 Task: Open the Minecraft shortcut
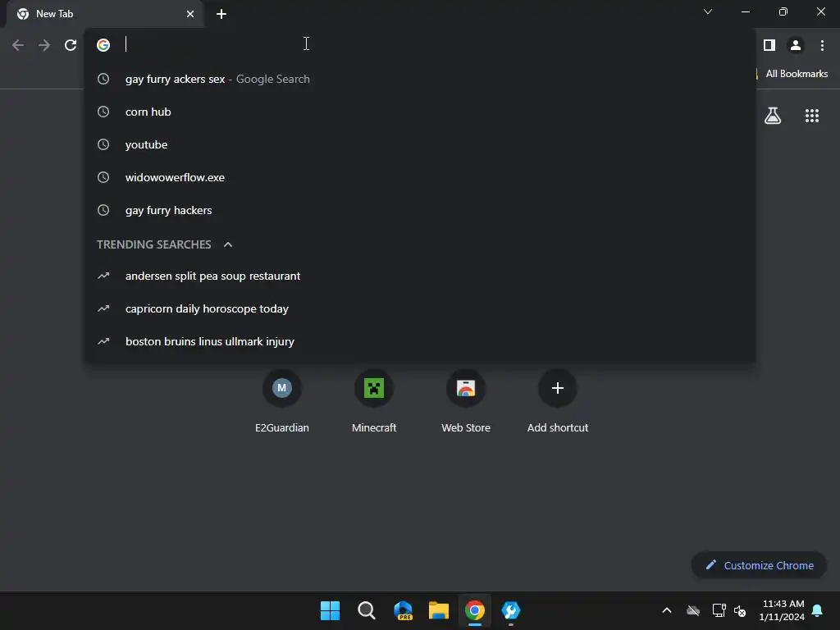pos(374,401)
